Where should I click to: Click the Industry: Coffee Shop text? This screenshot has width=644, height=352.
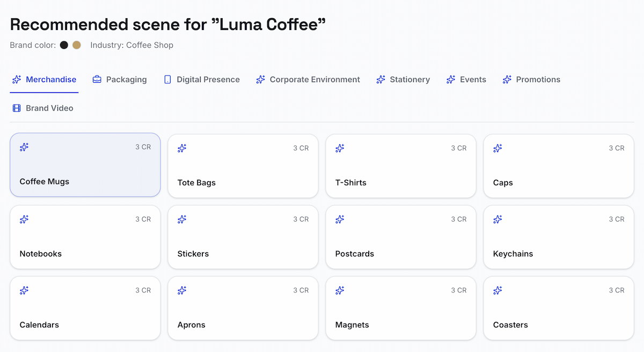pos(132,45)
